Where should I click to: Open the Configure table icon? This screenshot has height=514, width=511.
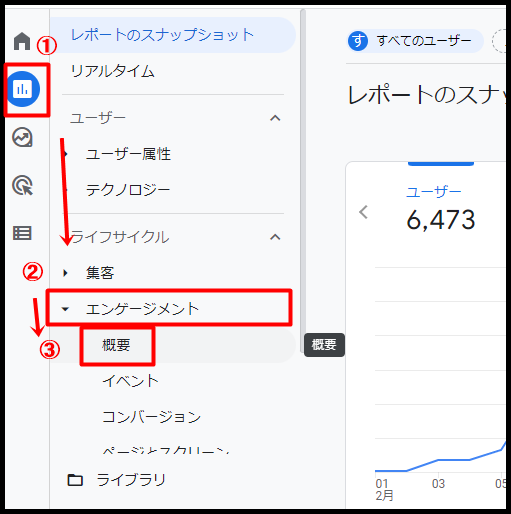[22, 233]
